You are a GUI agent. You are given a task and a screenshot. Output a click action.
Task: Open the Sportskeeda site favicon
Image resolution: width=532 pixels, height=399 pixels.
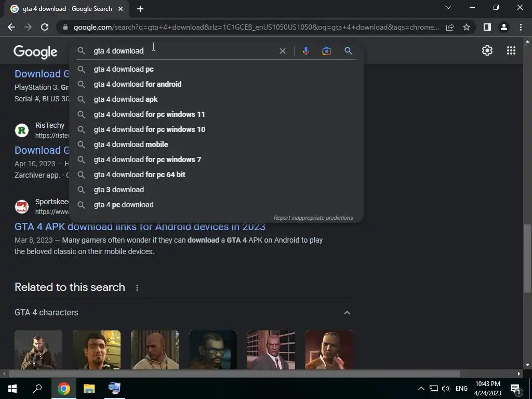22,207
